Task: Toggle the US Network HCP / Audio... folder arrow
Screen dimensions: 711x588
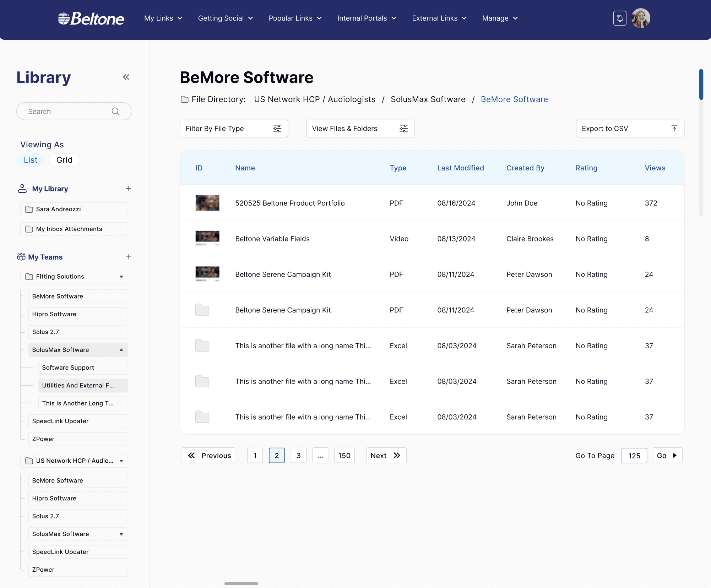Action: coord(121,461)
